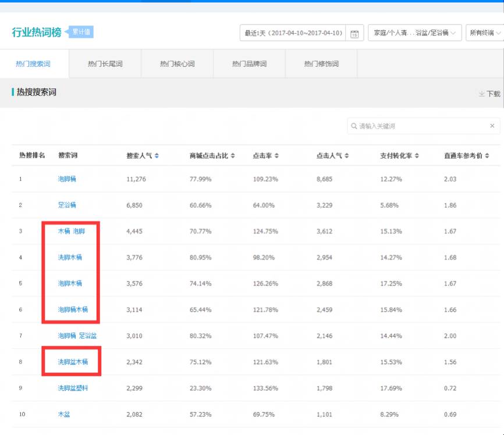Select the 11,276 search popularity value
Viewport: 504px width, 435px height.
tap(136, 179)
